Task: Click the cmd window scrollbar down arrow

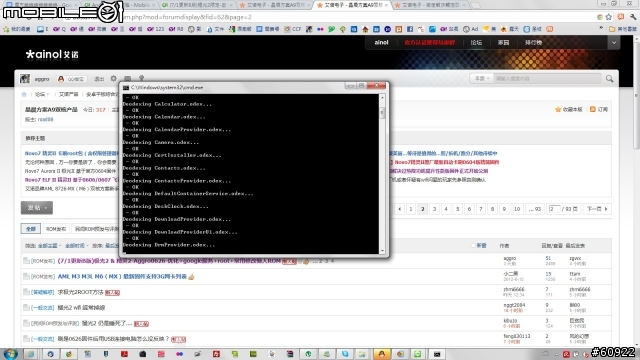Action: (x=382, y=251)
